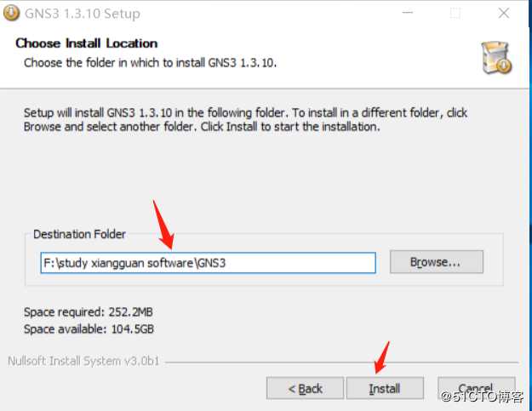
Task: Click the setup instructions paragraph
Action: click(245, 120)
